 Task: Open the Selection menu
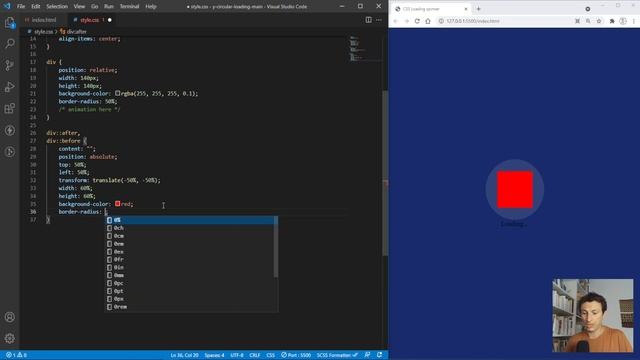(x=57, y=7)
